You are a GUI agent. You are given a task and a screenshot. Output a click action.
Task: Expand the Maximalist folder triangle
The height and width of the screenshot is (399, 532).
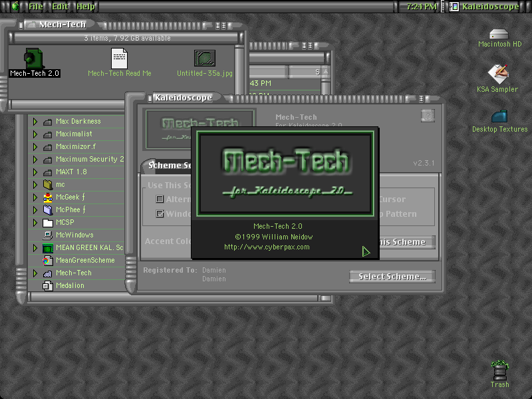pos(35,134)
